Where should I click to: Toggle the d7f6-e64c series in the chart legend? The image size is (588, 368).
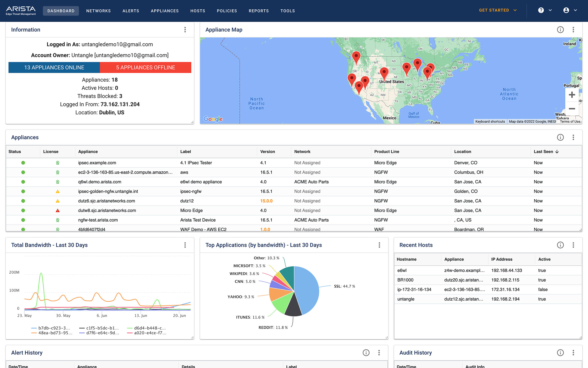point(99,333)
